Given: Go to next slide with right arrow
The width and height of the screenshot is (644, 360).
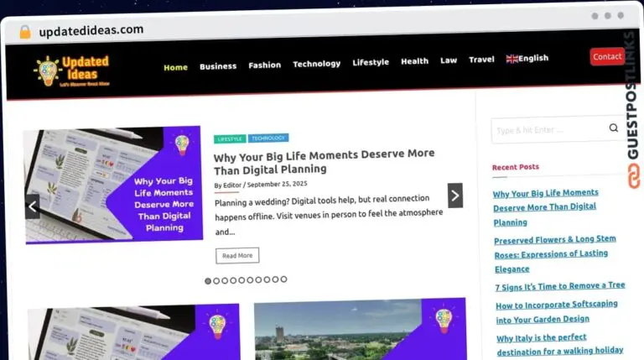Looking at the screenshot, I should (455, 196).
